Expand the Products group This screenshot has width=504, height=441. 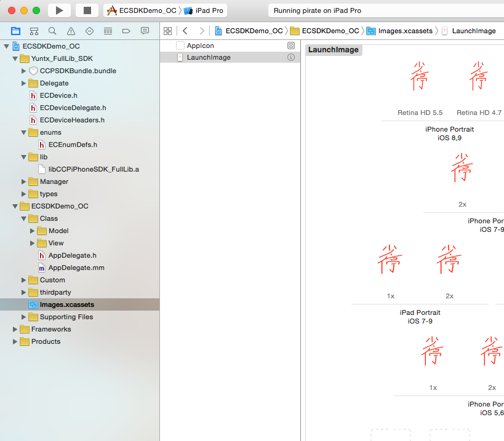coord(15,341)
